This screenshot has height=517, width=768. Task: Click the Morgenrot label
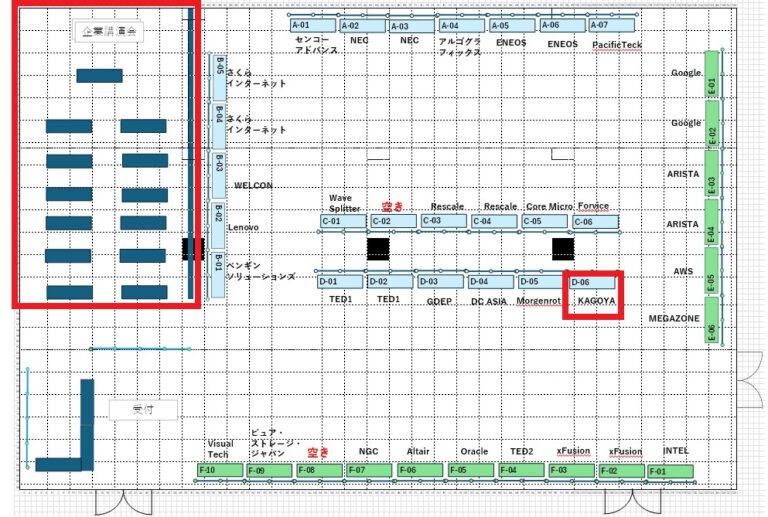click(538, 300)
